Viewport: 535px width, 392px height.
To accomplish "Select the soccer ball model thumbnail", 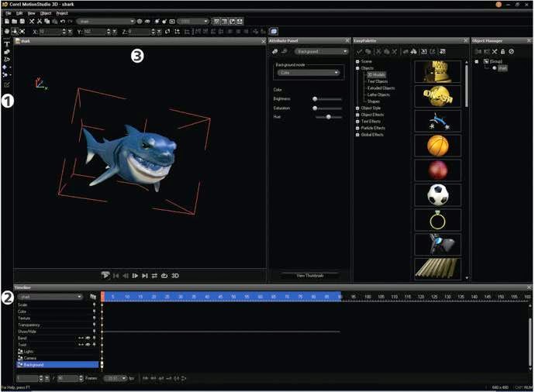I will click(x=438, y=195).
